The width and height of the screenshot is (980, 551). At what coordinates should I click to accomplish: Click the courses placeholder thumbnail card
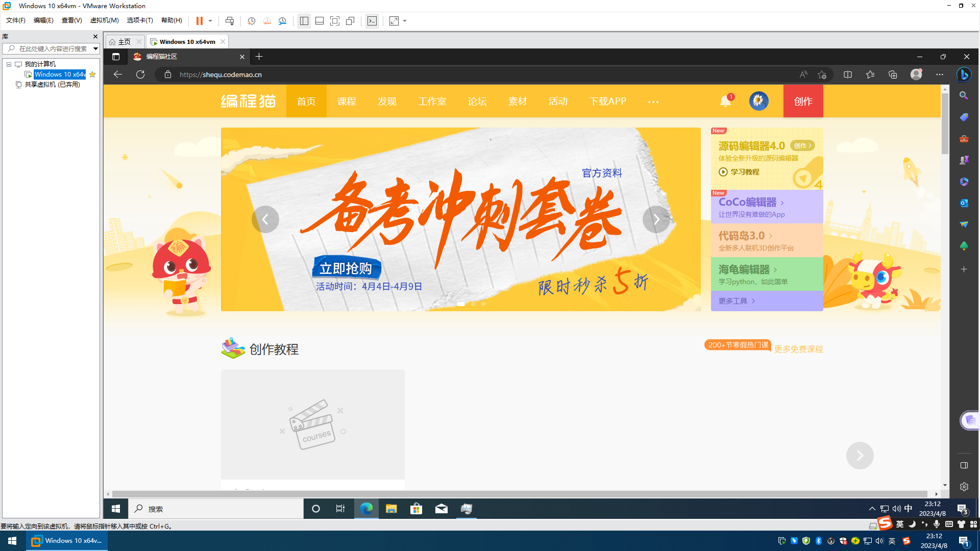(313, 424)
